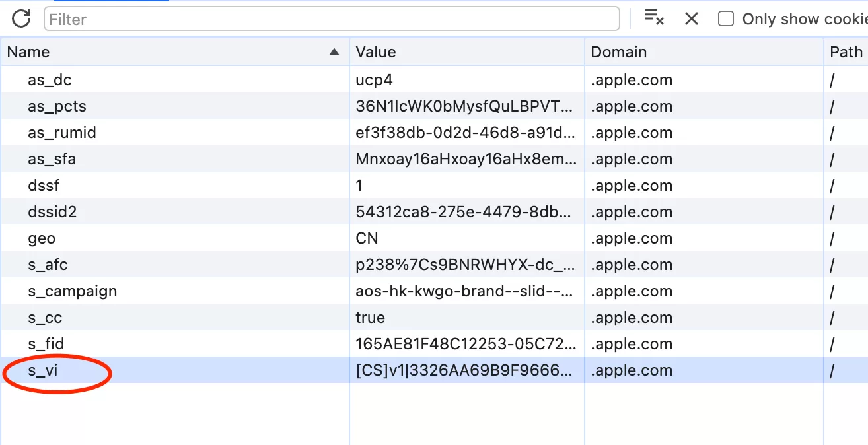This screenshot has height=445, width=868.
Task: Select the s_fid cookie name
Action: click(x=46, y=344)
